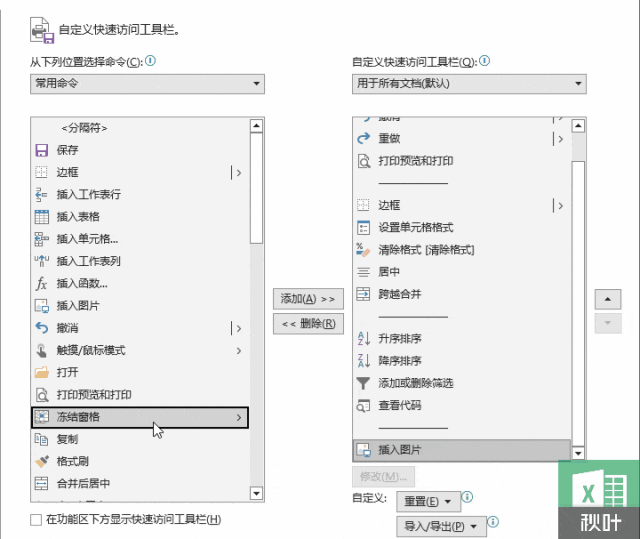
Task: Open the 用于所有文档(默认) dropdown
Action: pos(469,84)
